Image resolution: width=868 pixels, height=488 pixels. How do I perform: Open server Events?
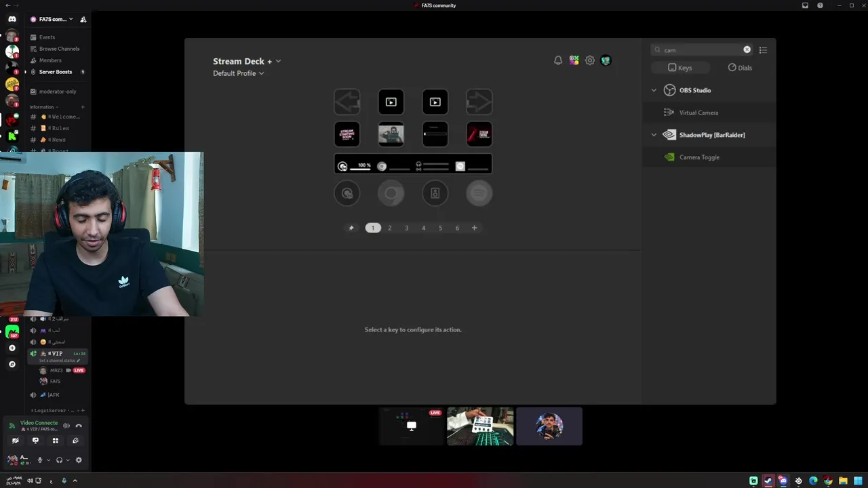tap(57, 37)
